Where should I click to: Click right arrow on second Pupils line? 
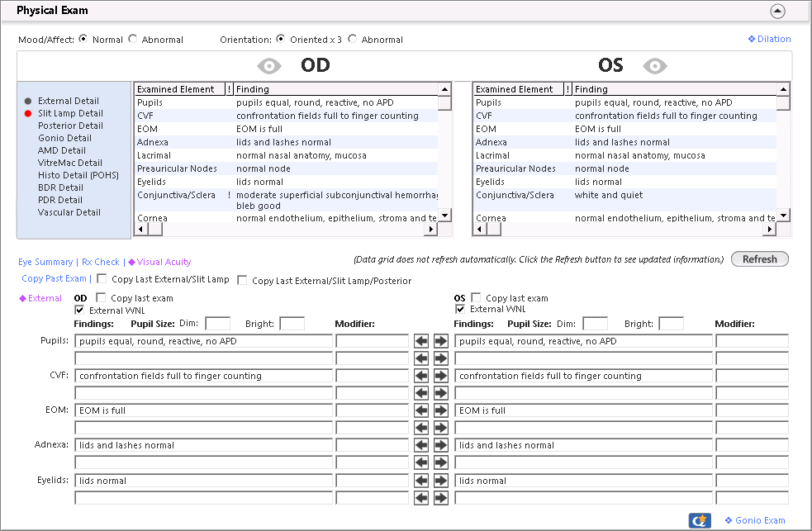tap(441, 358)
